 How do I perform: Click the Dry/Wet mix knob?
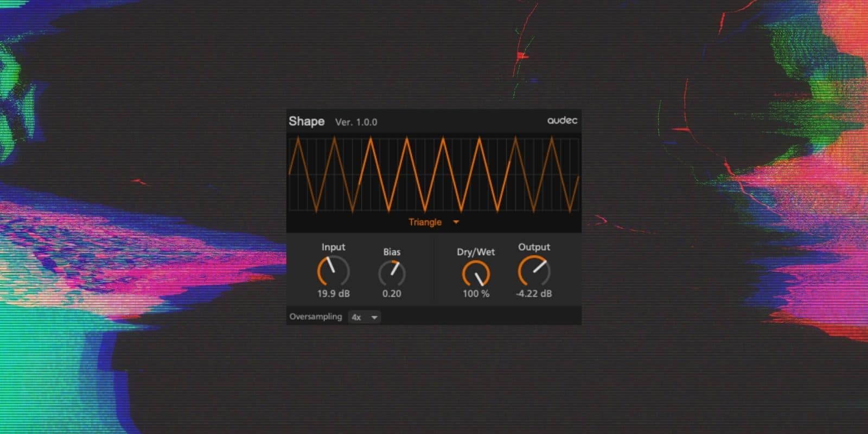[476, 273]
